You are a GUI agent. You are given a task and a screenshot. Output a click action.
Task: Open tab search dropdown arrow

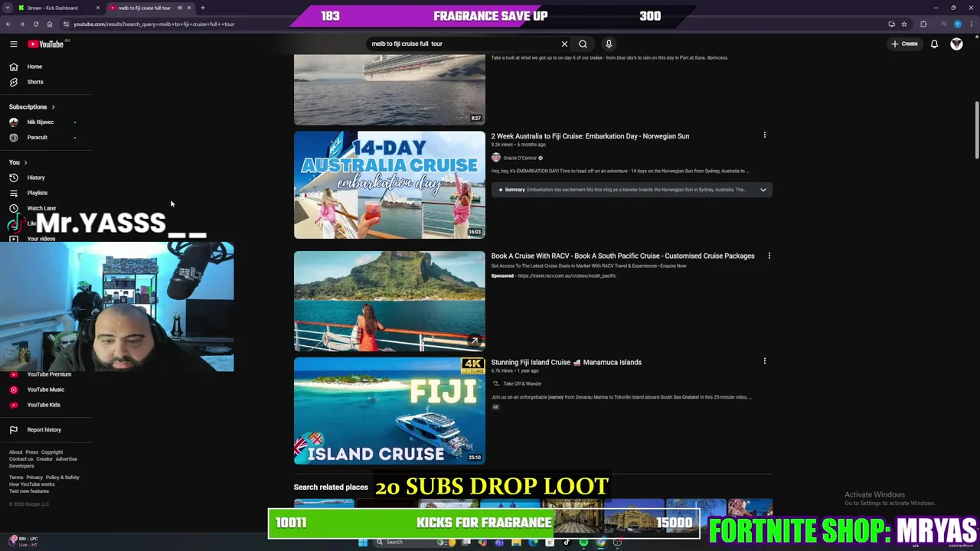pos(8,8)
